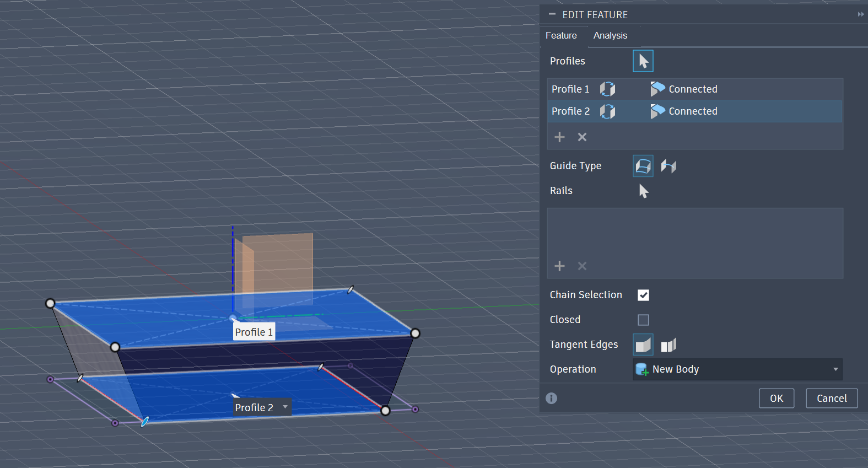Click the reorder icon next to Profile 2

[607, 111]
